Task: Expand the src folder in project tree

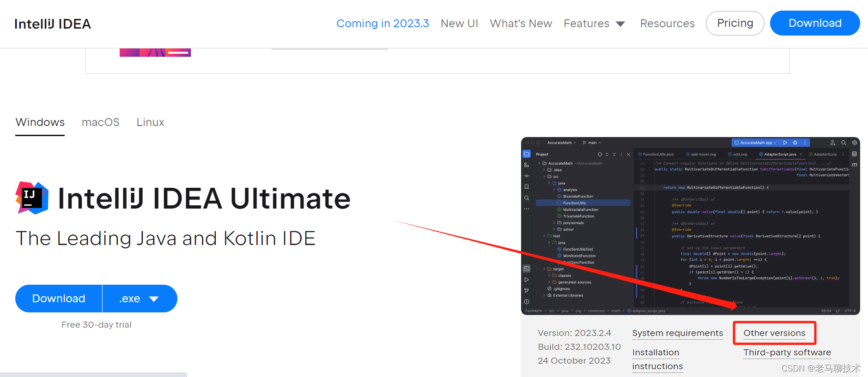Action: 544,176
